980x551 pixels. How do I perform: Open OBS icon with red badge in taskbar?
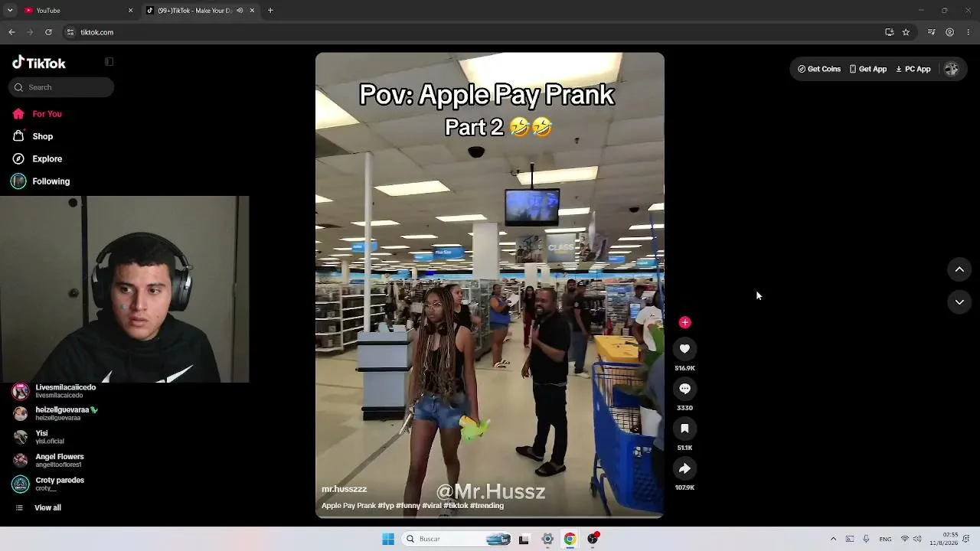click(x=593, y=539)
